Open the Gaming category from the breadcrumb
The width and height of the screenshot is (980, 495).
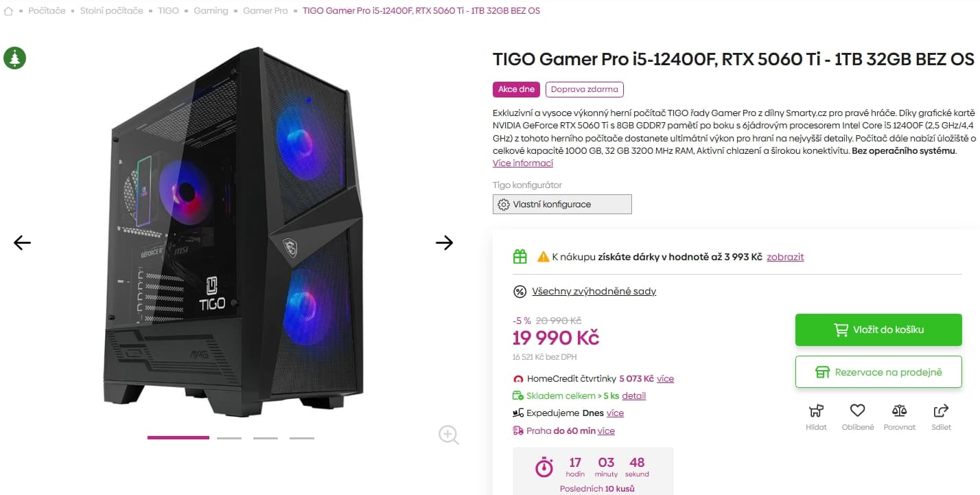pyautogui.click(x=211, y=10)
